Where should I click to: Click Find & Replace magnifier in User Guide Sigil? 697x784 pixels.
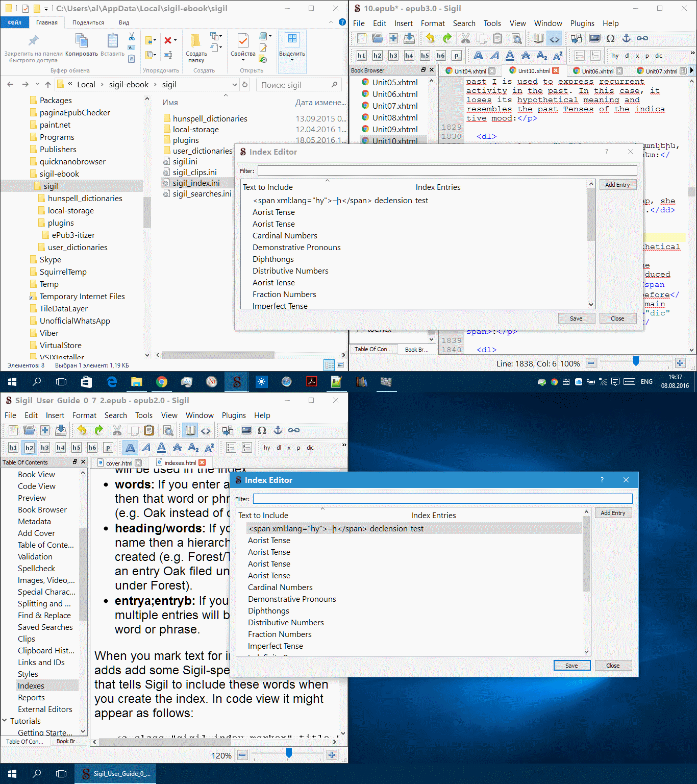[168, 430]
